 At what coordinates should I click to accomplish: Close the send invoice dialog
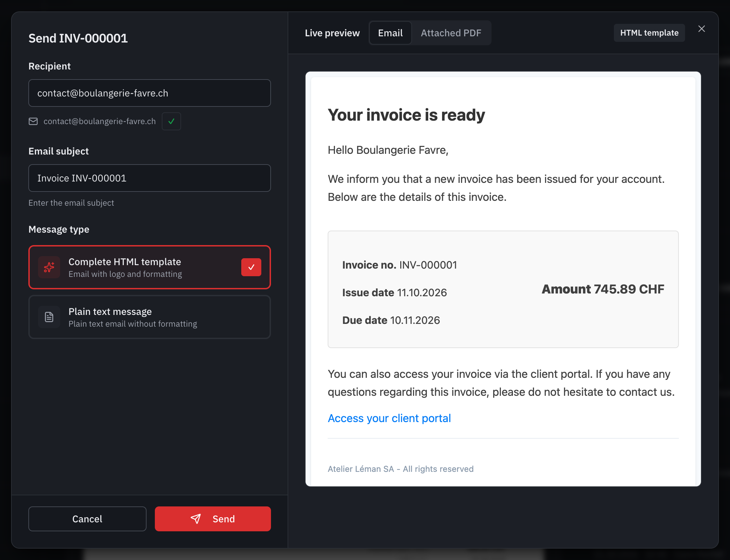pos(701,29)
